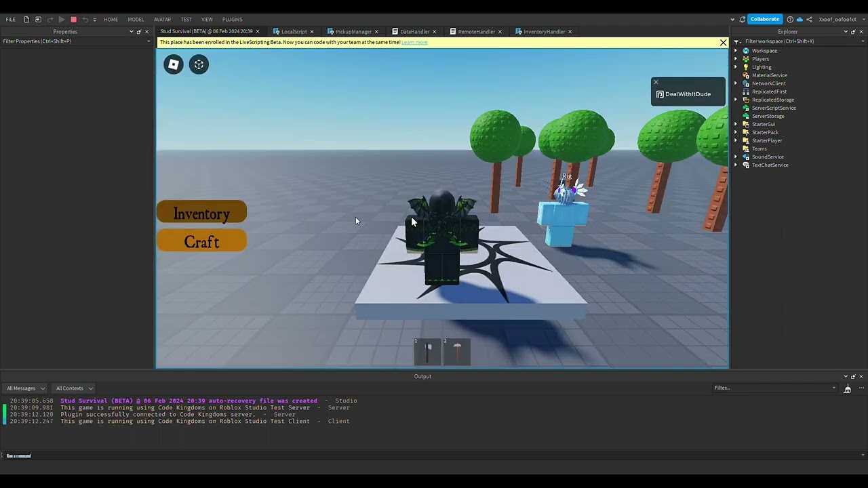Close the RemoteHandler tab
The image size is (868, 488).
[500, 31]
